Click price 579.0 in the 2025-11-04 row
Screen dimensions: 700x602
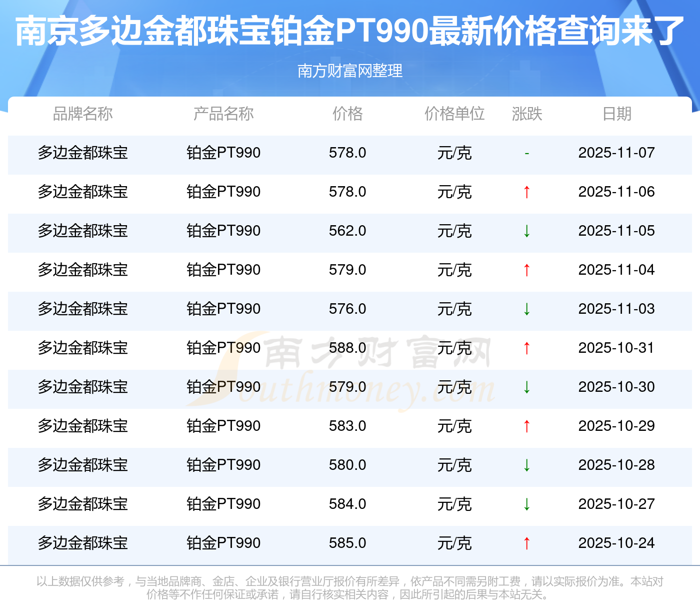click(347, 270)
